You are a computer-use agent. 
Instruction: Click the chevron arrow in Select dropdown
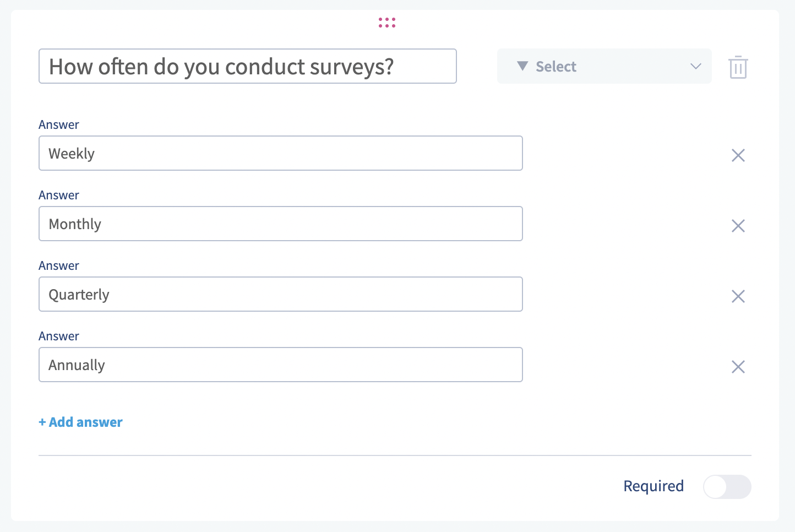tap(695, 66)
